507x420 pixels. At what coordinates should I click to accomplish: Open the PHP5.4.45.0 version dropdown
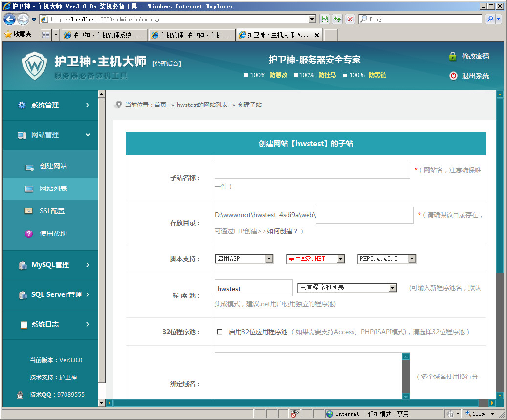[x=387, y=259]
